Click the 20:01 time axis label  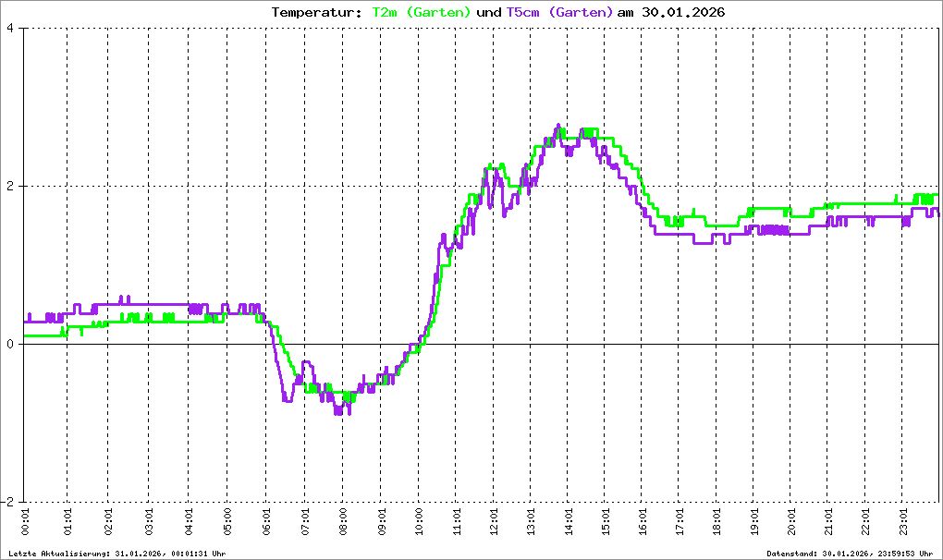(x=793, y=522)
